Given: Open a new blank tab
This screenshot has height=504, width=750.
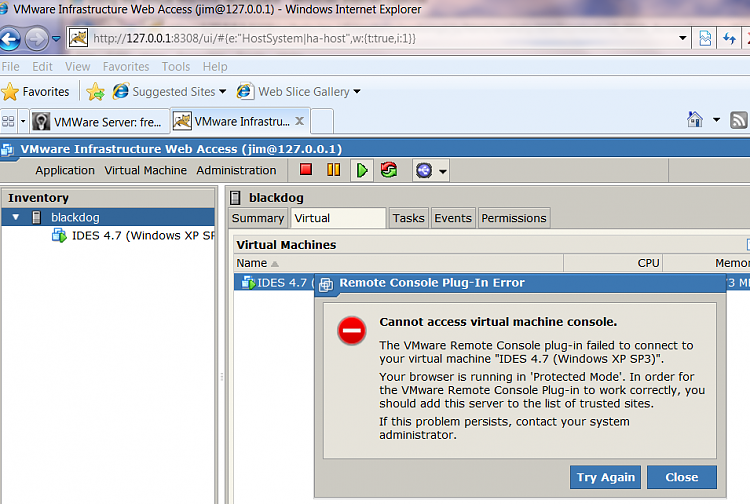Looking at the screenshot, I should pyautogui.click(x=322, y=121).
